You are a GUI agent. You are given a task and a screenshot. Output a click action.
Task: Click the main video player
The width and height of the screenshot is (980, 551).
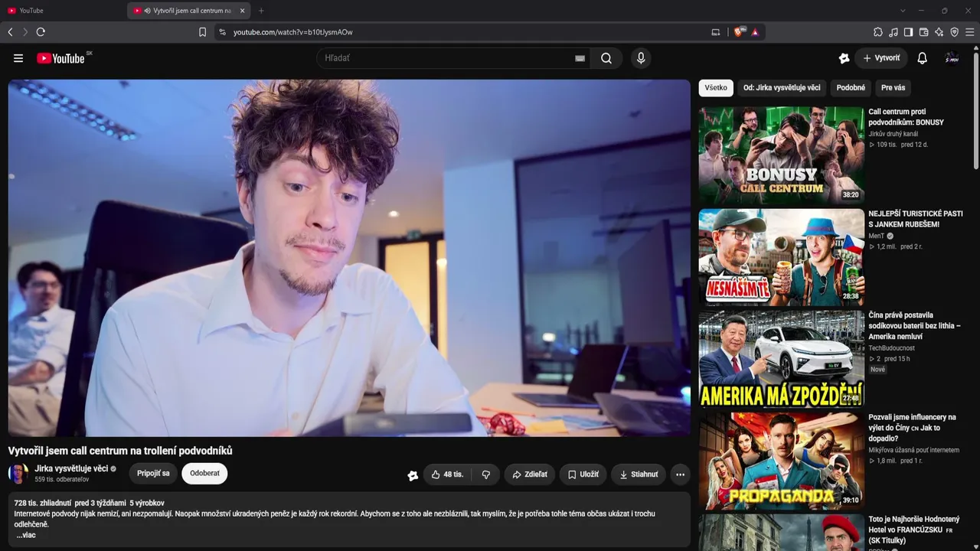349,258
